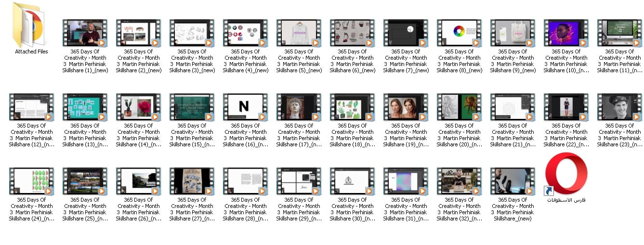
Task: Click video icon for Skillshare (11)
Action: click(620, 33)
